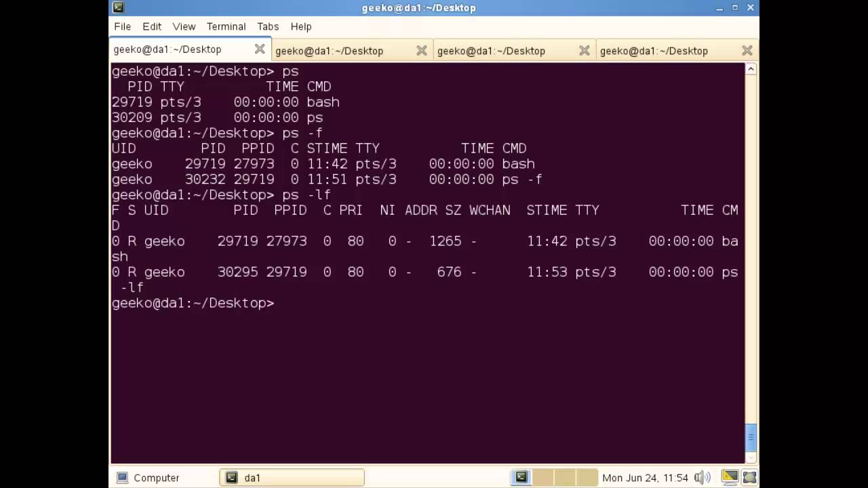Click the scrollbar up arrow
The width and height of the screenshot is (868, 488).
pyautogui.click(x=751, y=69)
